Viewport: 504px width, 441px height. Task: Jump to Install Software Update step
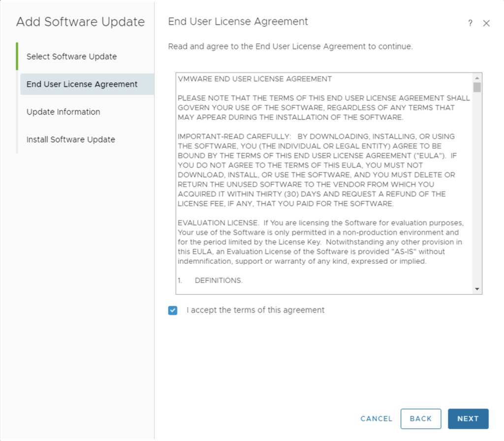[x=70, y=139]
